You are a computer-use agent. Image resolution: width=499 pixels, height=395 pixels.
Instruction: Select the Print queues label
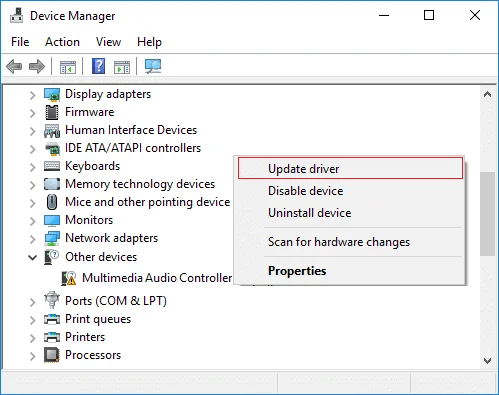click(98, 319)
